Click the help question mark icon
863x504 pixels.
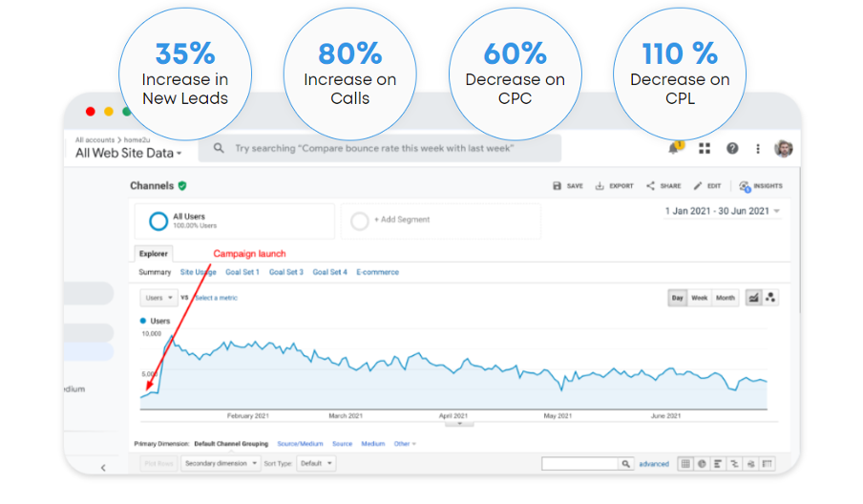(x=732, y=148)
